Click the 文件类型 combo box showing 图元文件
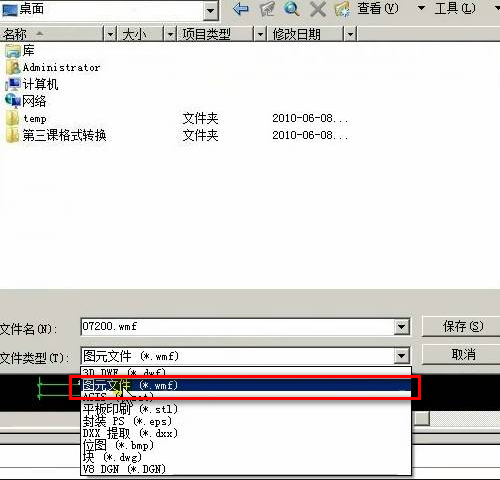500x480 pixels. point(237,356)
